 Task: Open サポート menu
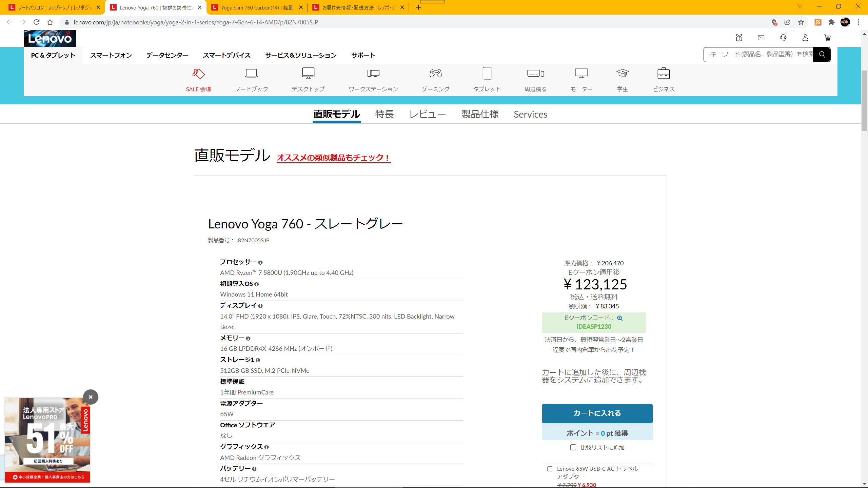(363, 55)
